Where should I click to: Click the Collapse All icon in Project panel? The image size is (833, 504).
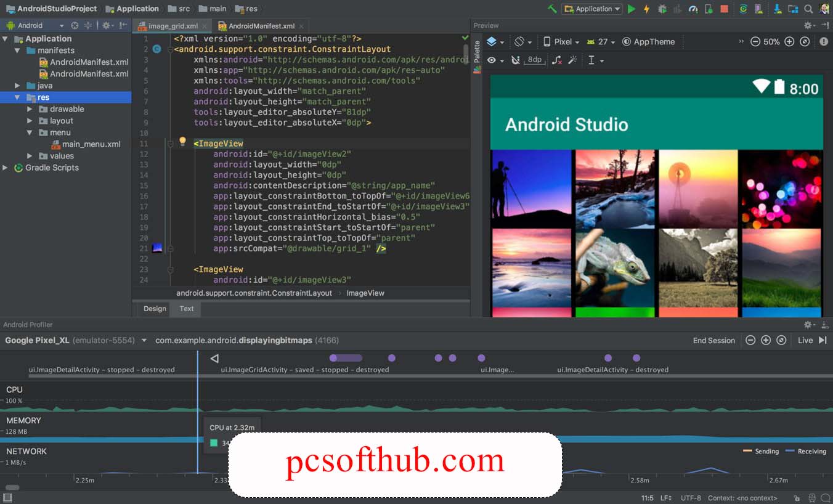tap(88, 25)
